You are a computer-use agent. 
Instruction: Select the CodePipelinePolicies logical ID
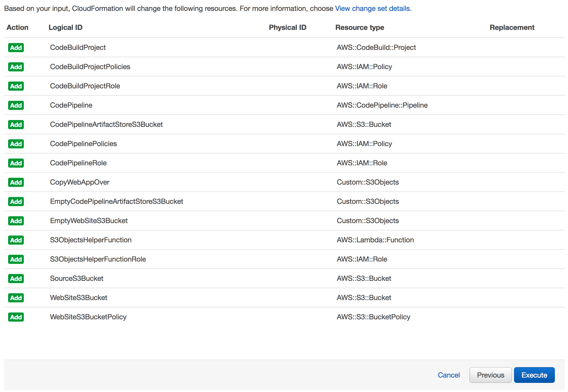click(x=83, y=144)
